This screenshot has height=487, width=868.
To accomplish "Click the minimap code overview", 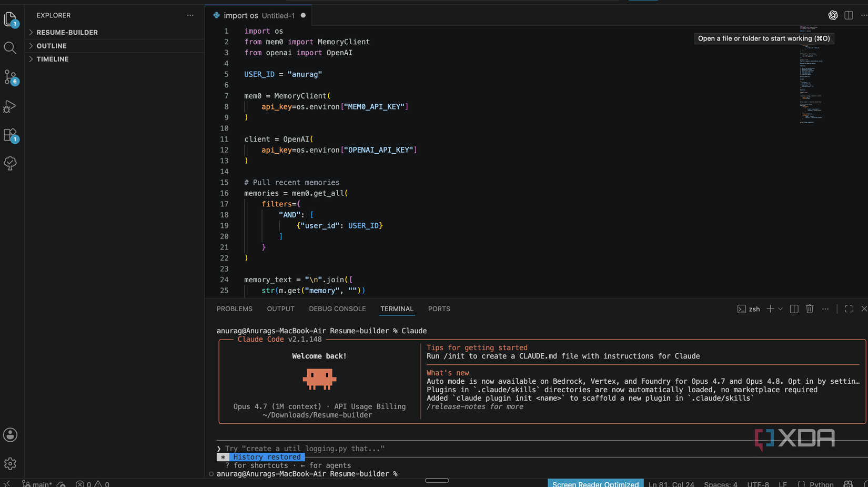I will (x=811, y=74).
